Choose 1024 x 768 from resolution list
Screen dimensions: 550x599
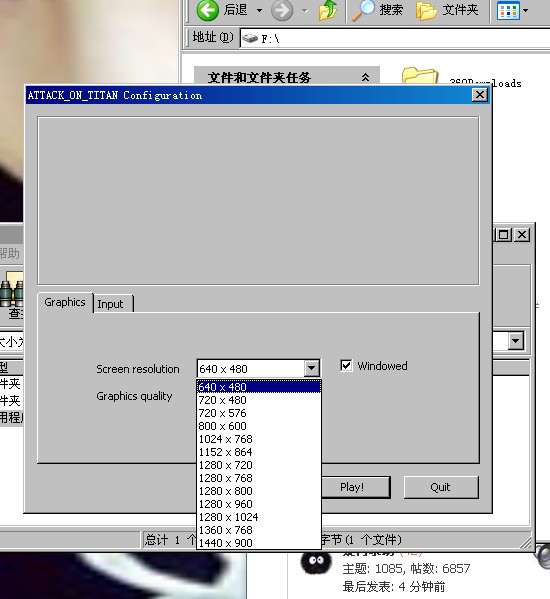point(259,439)
